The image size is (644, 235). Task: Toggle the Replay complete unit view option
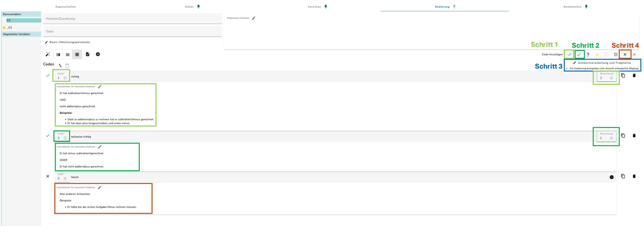[x=602, y=68]
